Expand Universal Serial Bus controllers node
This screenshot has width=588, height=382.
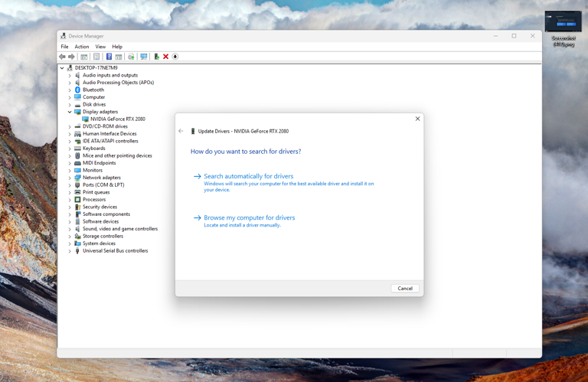click(x=70, y=251)
